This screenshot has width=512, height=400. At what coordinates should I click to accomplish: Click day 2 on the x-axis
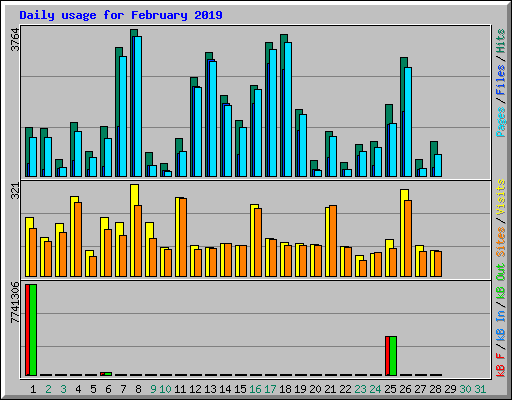click(x=48, y=389)
